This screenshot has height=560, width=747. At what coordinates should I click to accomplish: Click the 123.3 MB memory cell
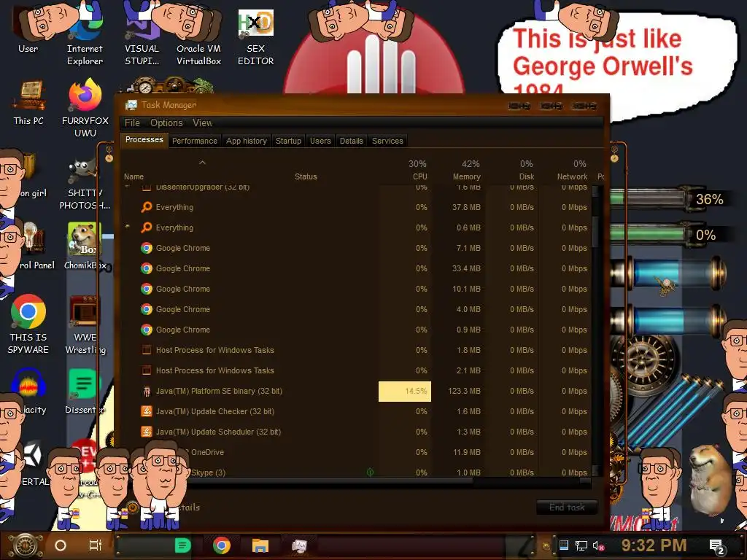coord(458,391)
